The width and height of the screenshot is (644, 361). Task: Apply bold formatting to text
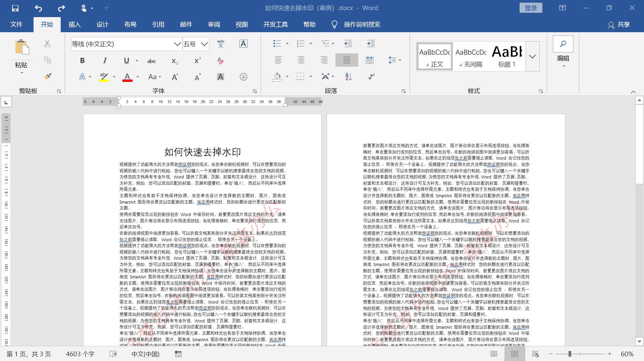[82, 60]
